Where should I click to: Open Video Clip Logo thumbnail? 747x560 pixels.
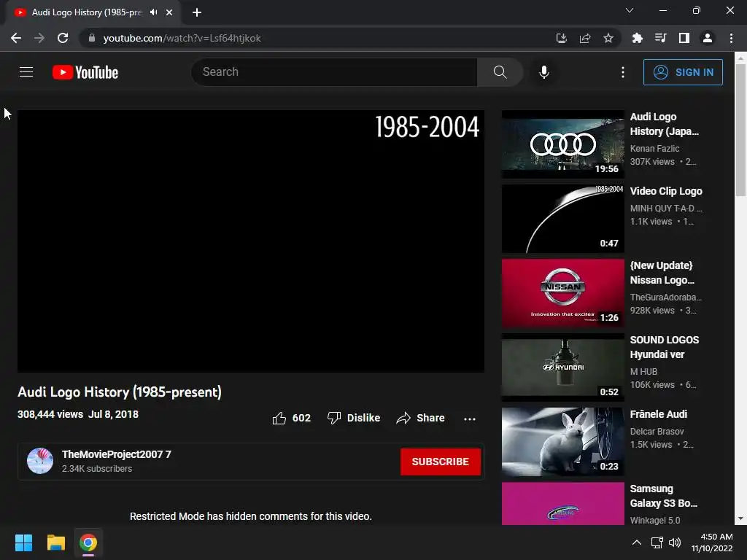(562, 219)
